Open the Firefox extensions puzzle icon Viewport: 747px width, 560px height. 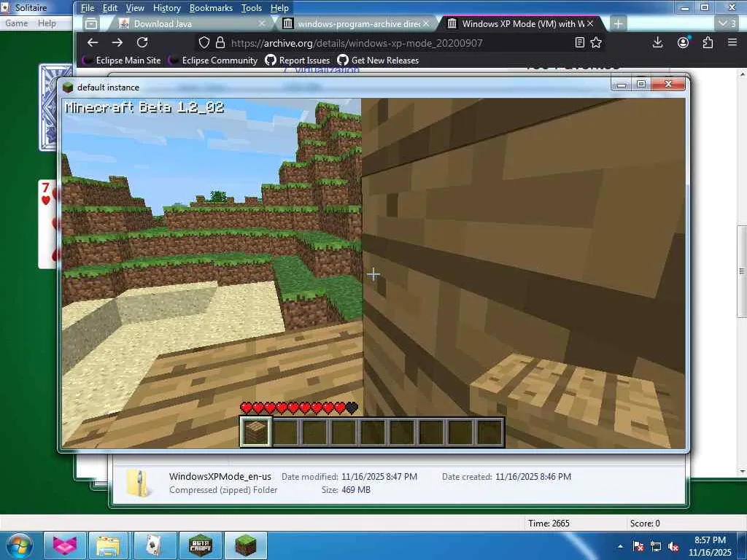[x=708, y=42]
